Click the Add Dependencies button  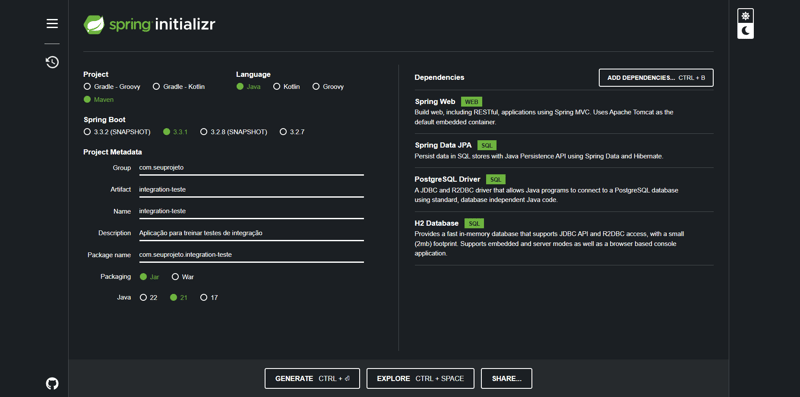[x=656, y=78]
